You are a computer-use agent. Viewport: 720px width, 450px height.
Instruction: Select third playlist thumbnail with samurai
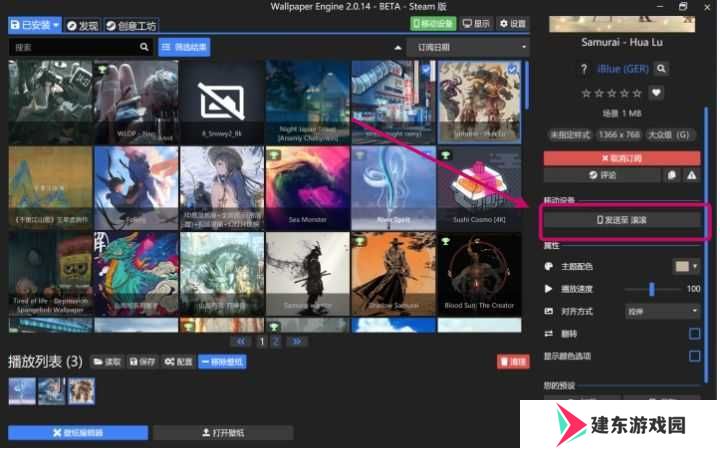point(81,392)
